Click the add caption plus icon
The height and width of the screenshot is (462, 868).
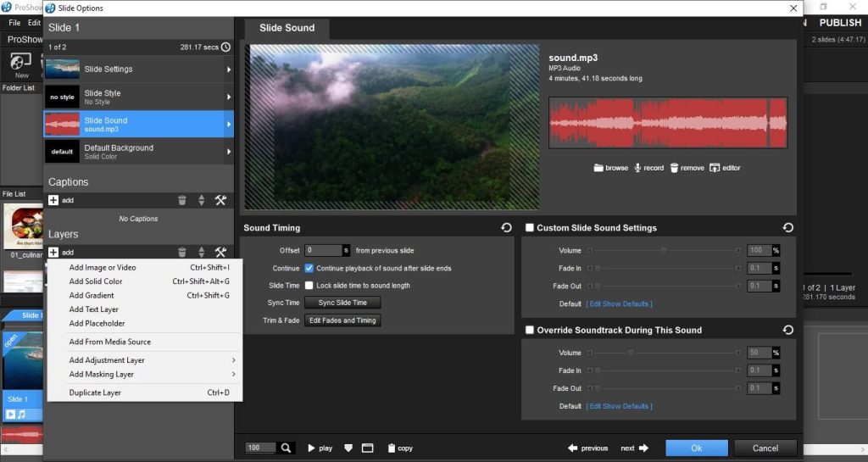pyautogui.click(x=53, y=200)
